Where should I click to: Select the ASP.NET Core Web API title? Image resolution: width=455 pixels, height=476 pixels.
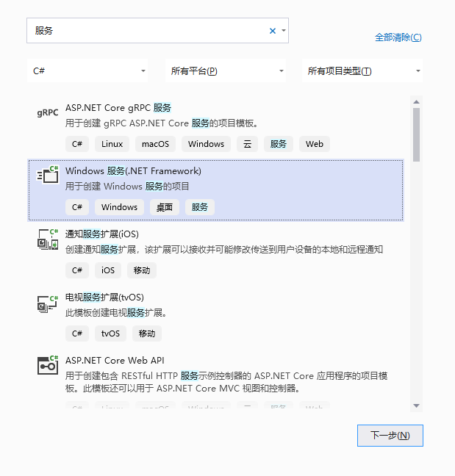click(115, 361)
